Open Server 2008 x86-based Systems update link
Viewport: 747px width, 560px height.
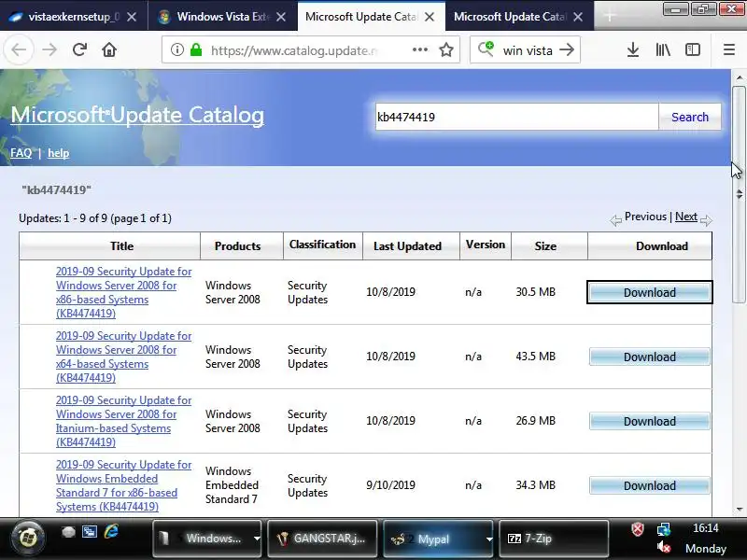coord(124,292)
